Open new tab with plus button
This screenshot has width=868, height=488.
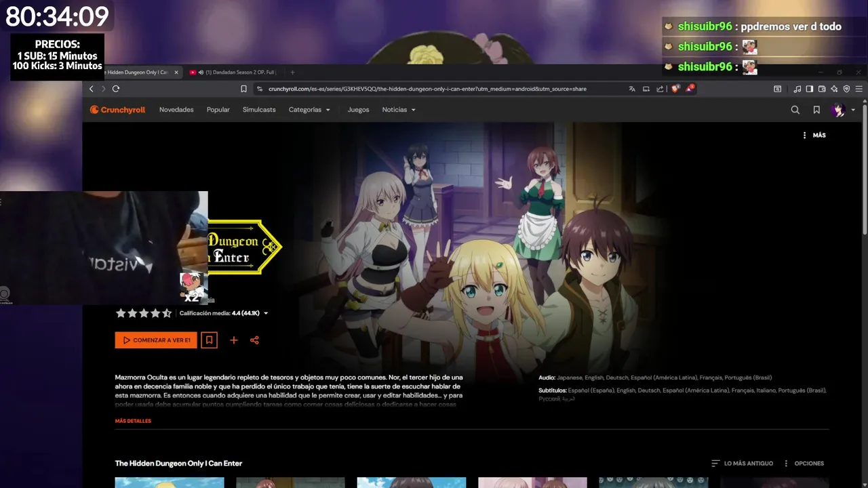(292, 73)
